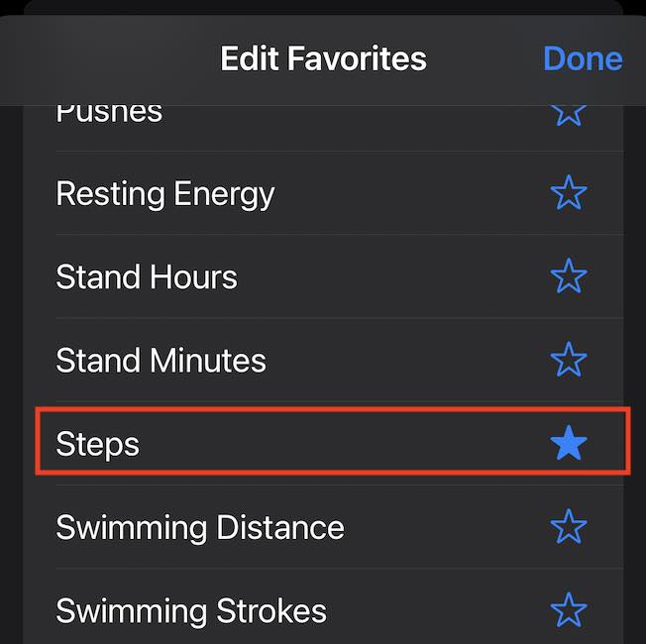Select the Stand Hours label

click(147, 276)
